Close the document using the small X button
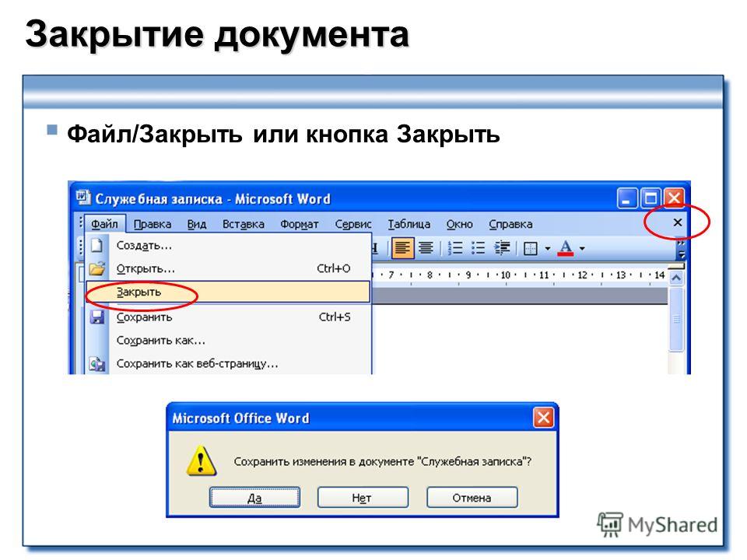747x560 pixels. [x=678, y=222]
